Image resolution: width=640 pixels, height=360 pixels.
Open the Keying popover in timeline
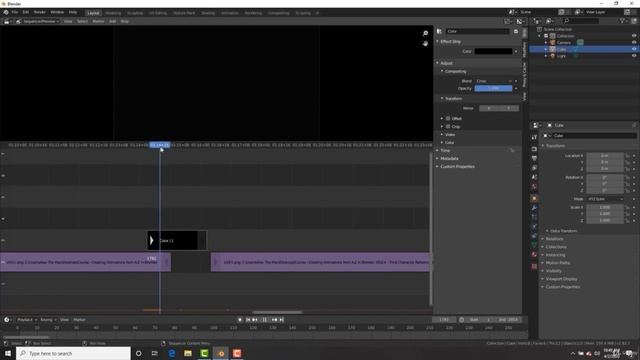tap(48, 320)
